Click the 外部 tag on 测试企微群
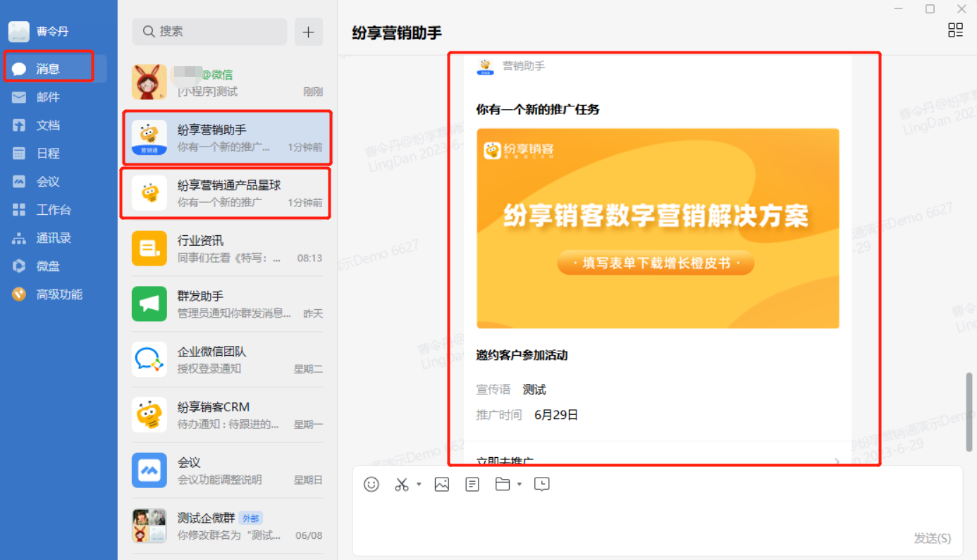 [250, 518]
